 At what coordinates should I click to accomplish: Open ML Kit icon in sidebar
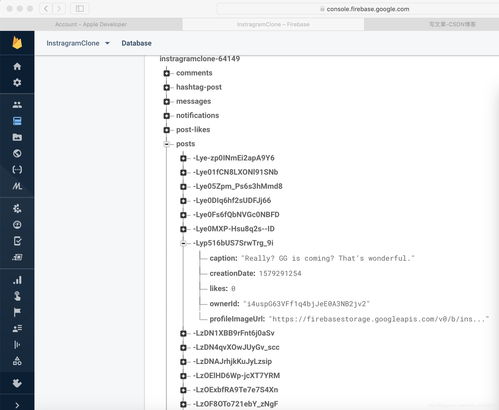pyautogui.click(x=17, y=186)
